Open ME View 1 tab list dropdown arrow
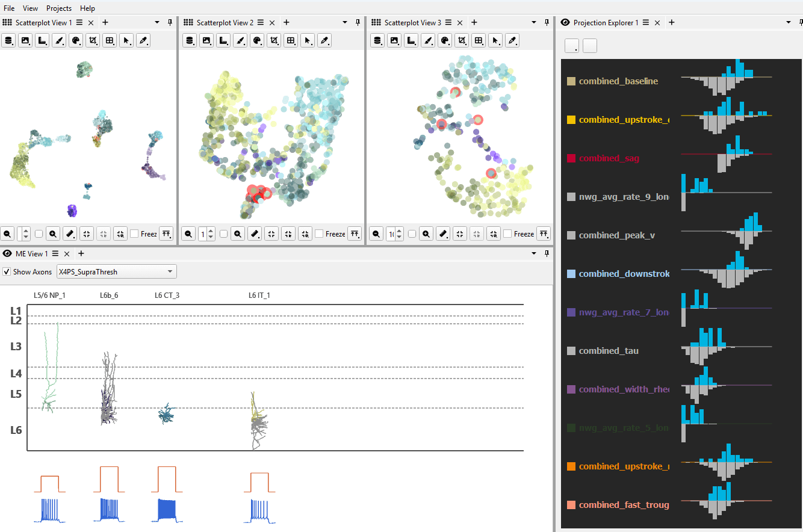The image size is (803, 532). point(534,254)
